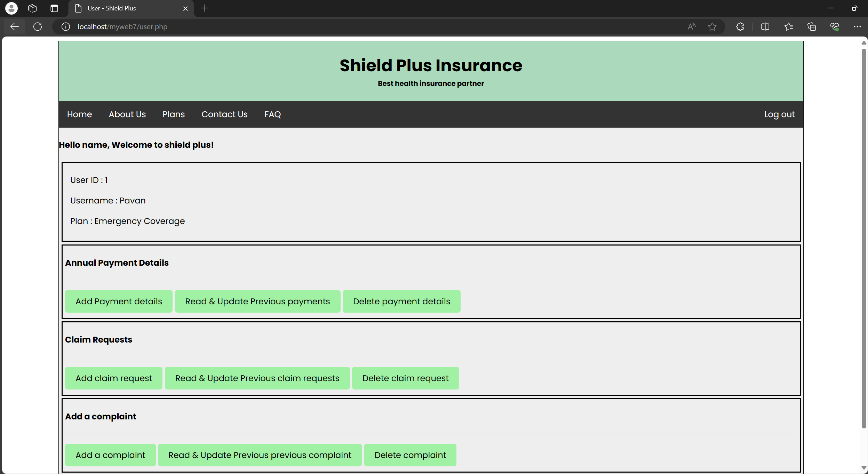Open the browser profile avatar icon
This screenshot has width=868, height=474.
tap(11, 8)
